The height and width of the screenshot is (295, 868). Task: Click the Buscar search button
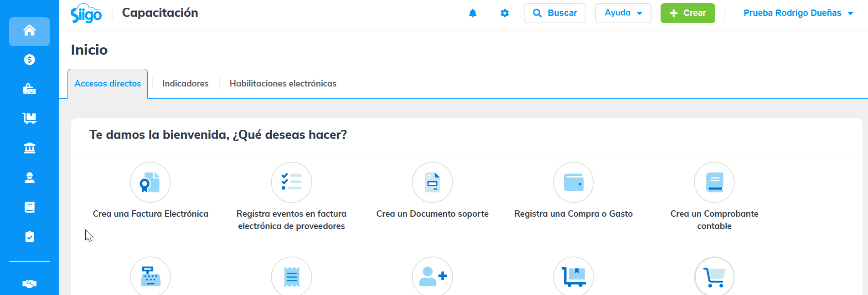[555, 13]
